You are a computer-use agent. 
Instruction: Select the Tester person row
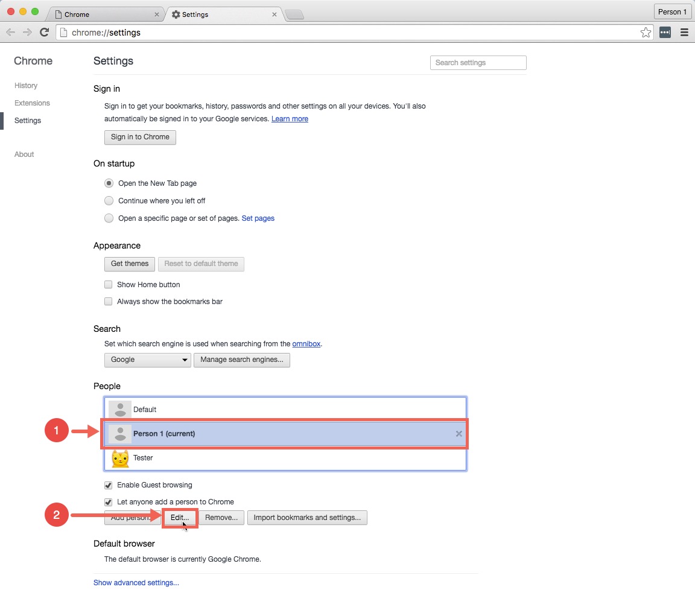[x=285, y=459]
